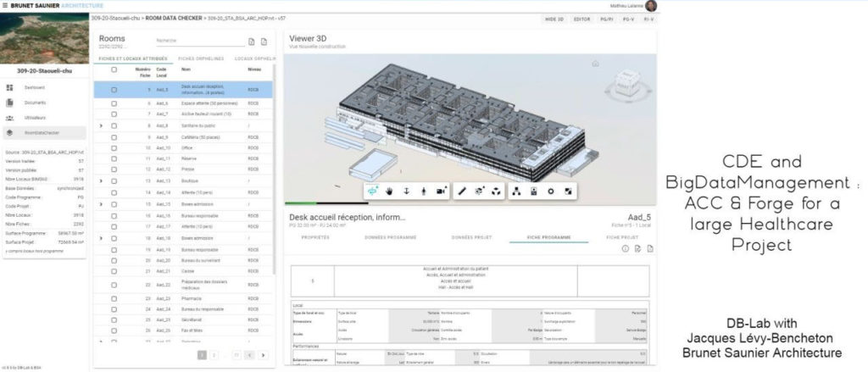Go to page 2 in Rooms pagination

214,355
